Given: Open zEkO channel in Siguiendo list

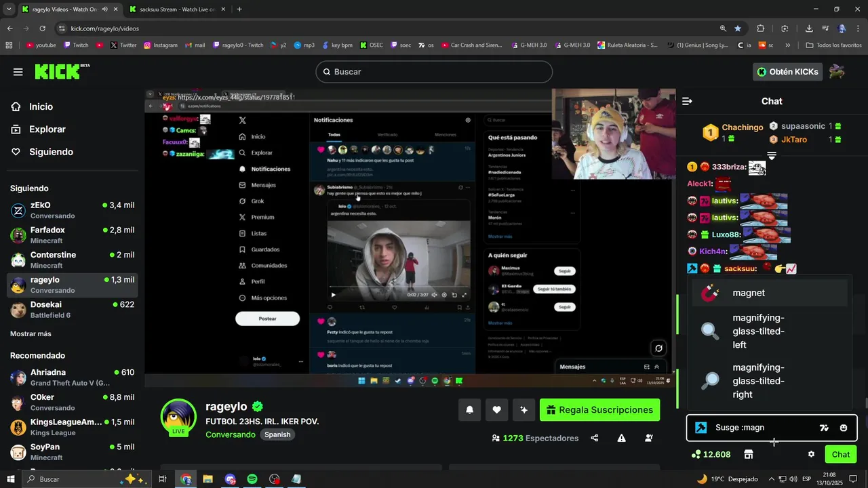Looking at the screenshot, I should tap(73, 210).
